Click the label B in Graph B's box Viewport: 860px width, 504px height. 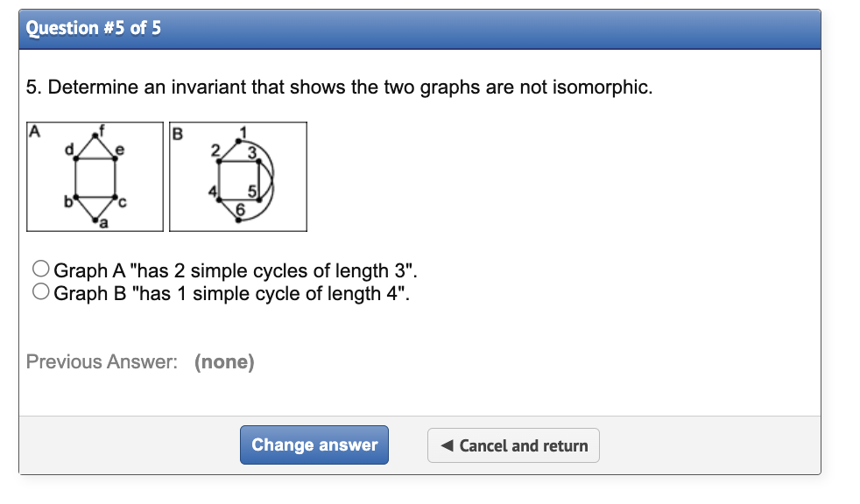pos(177,132)
